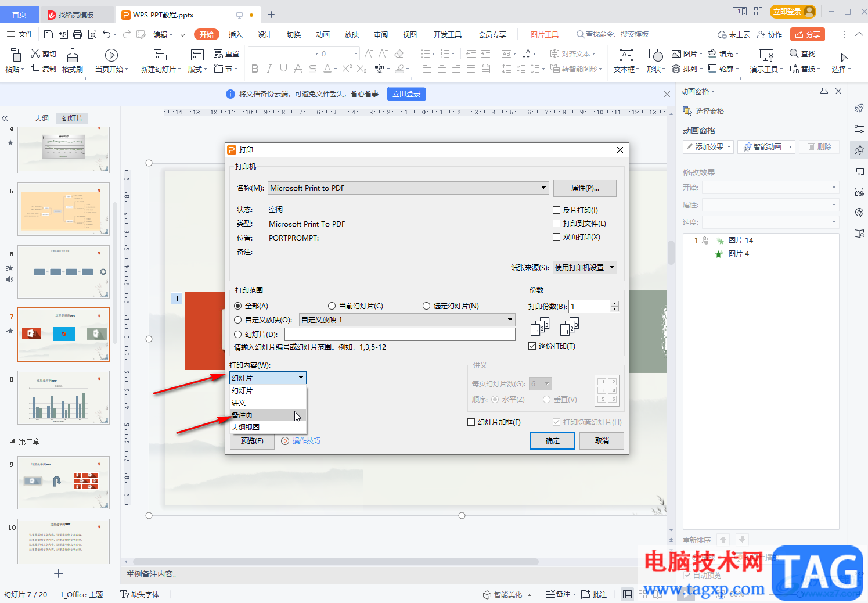Toggle the print content dropdown arrow

point(301,378)
